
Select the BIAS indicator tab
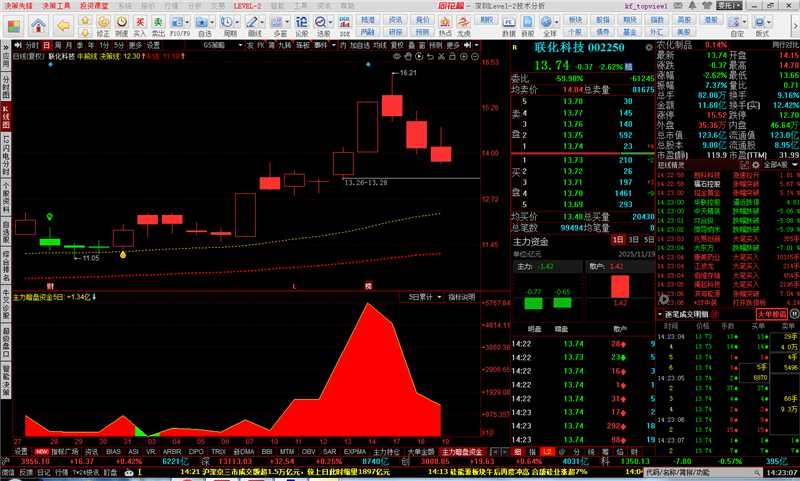(x=113, y=452)
